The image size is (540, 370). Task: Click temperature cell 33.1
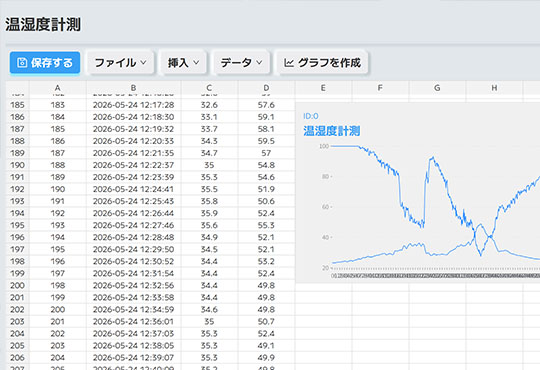point(209,117)
